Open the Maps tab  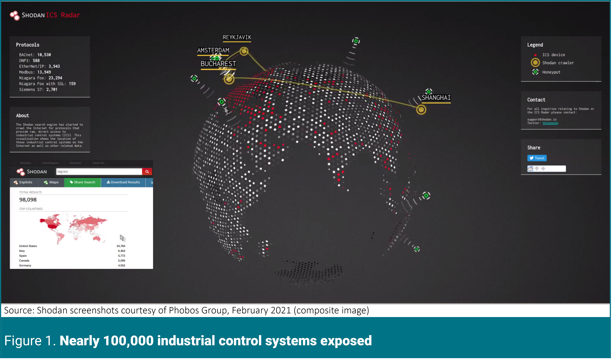51,182
